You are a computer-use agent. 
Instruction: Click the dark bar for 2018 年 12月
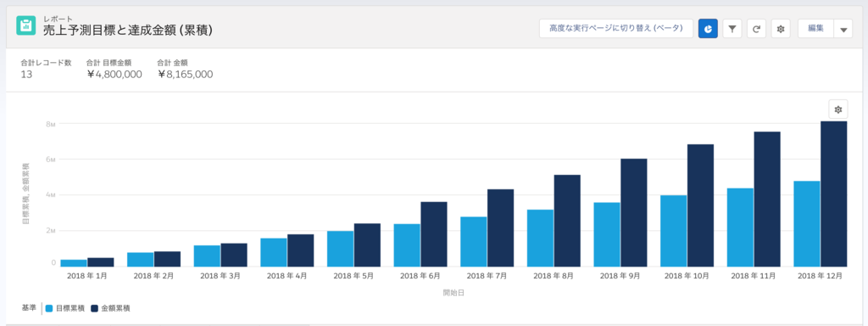[834, 194]
